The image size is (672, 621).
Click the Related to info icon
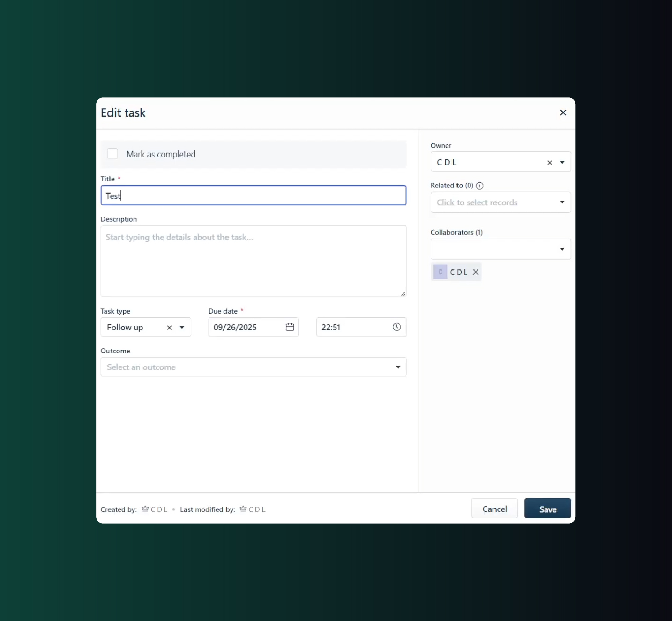click(479, 186)
